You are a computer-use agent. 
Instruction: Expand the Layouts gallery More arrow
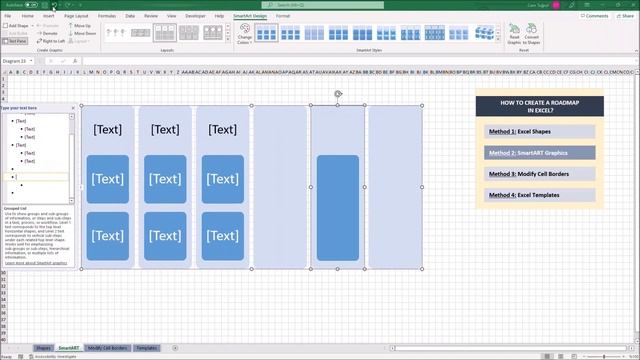click(228, 40)
